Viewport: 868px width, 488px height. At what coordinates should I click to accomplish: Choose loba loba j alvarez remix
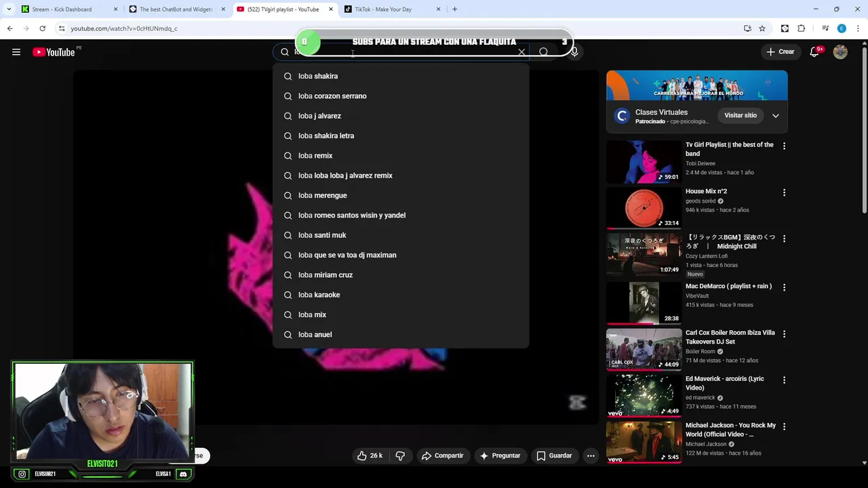tap(401, 176)
